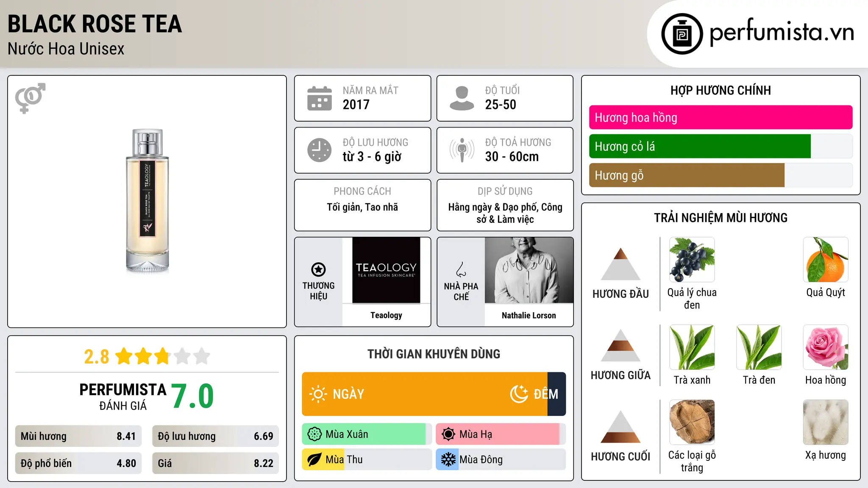Click the nose icon for perfumer
Viewport: 868px width, 488px height.
tap(461, 269)
